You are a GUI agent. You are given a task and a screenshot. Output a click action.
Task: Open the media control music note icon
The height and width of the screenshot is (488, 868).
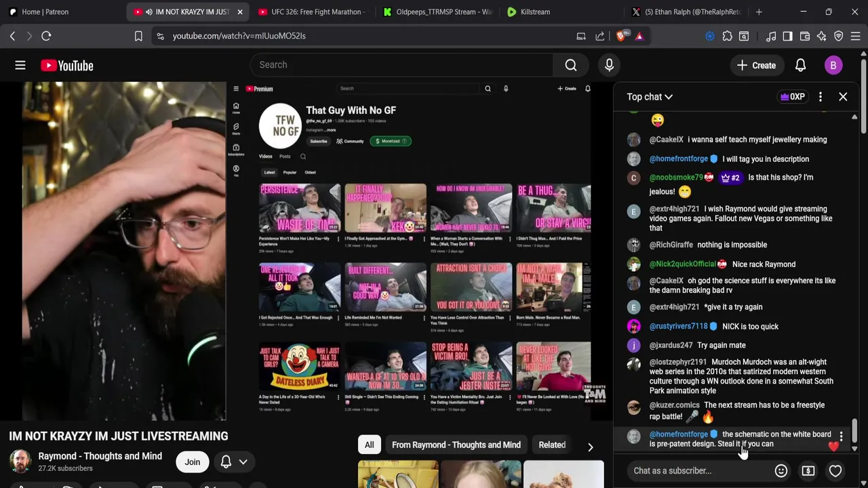771,36
